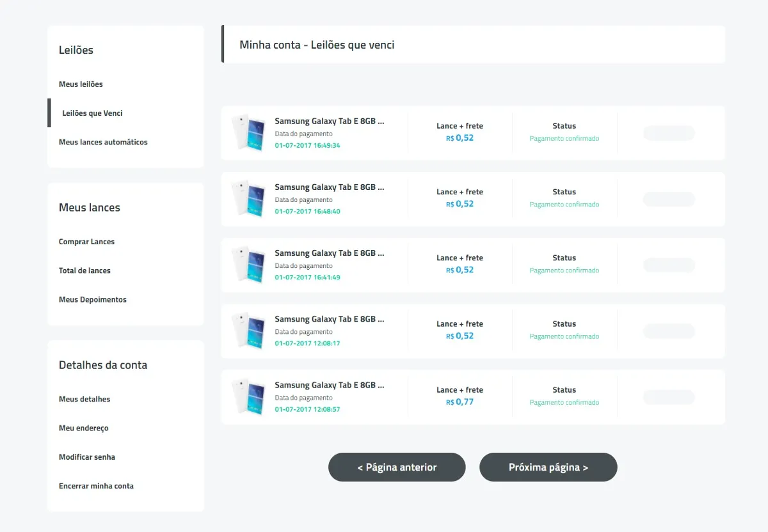This screenshot has width=768, height=532.
Task: Click R$ 0,52 price in 12:08:17 row
Action: pyautogui.click(x=460, y=336)
